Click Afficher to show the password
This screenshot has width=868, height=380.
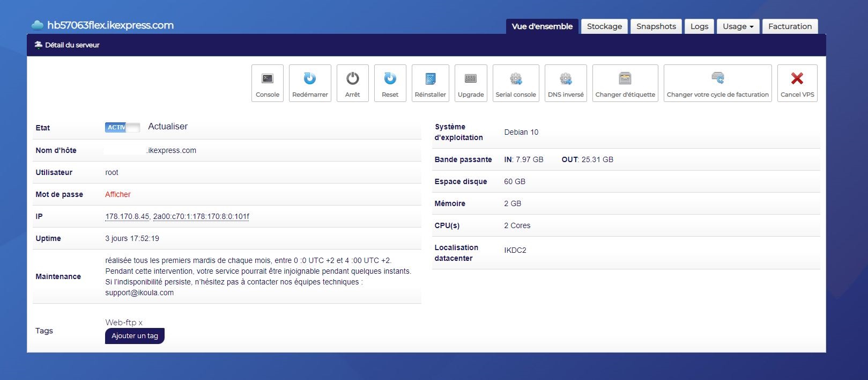118,194
